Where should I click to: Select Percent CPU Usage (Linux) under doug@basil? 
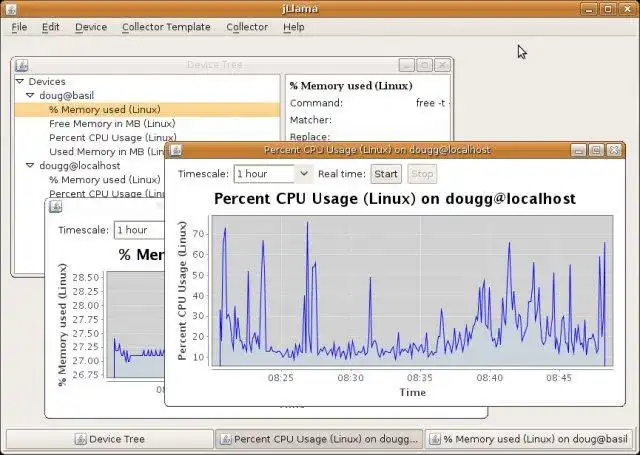click(113, 138)
